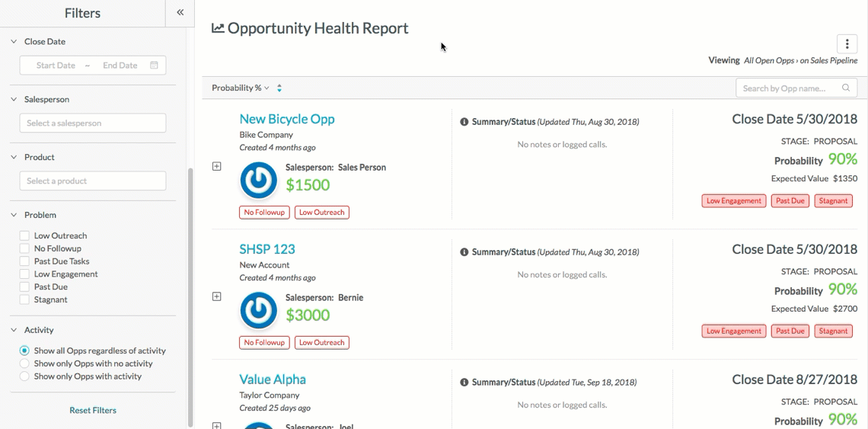Collapse the Filters panel with double-chevron icon

pos(180,13)
